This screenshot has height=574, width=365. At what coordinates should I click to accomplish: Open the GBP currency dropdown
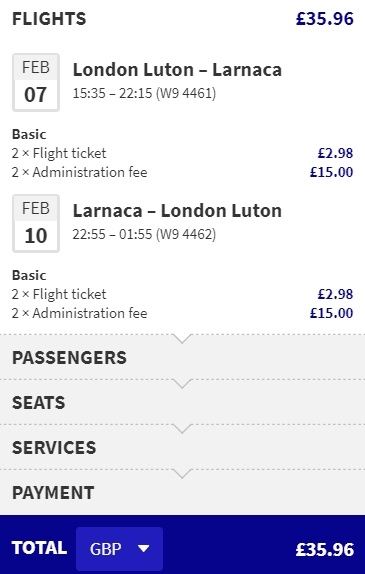click(x=119, y=548)
